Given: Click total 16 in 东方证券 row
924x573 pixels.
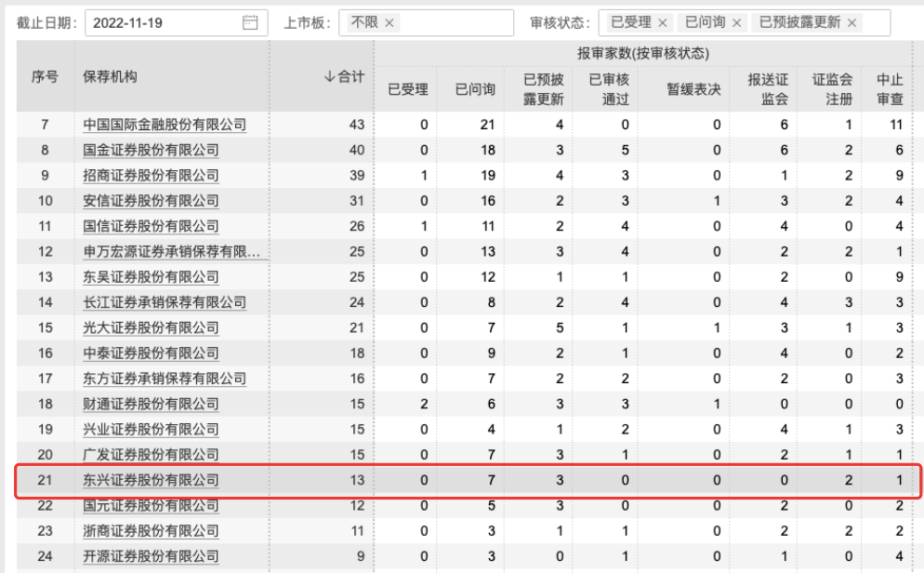Looking at the screenshot, I should tap(357, 378).
